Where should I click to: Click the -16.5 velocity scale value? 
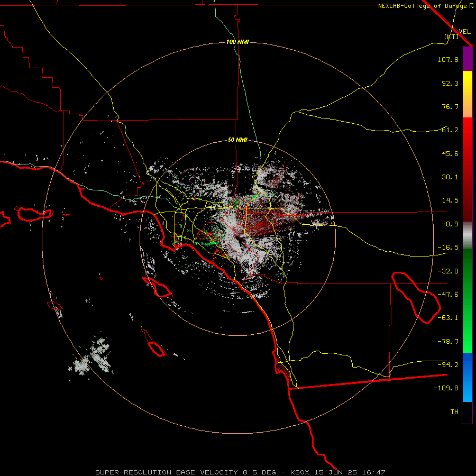click(448, 248)
